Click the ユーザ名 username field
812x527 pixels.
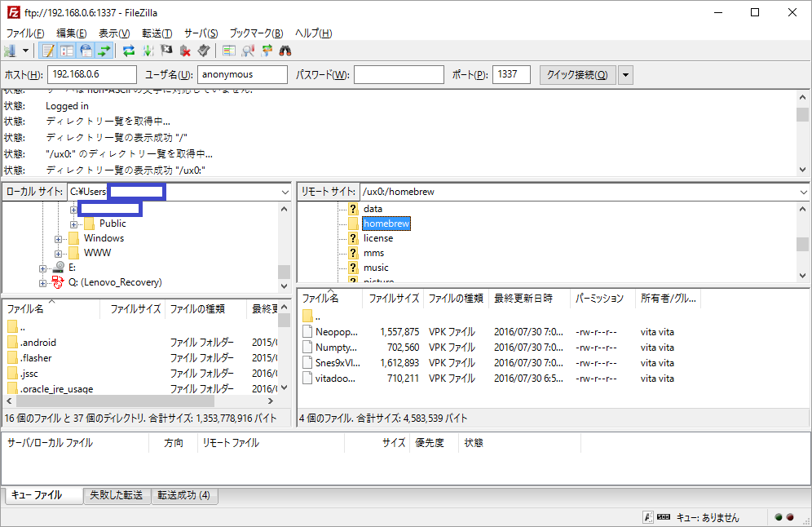click(242, 74)
